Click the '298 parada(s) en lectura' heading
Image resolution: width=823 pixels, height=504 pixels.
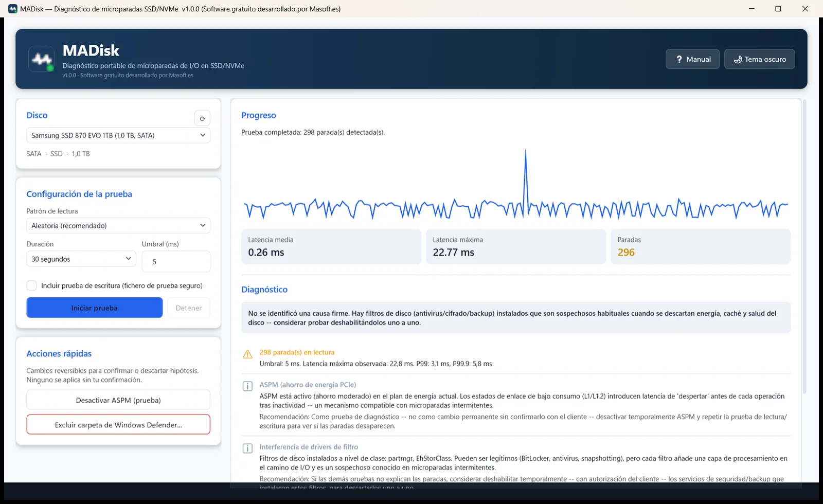(x=297, y=352)
